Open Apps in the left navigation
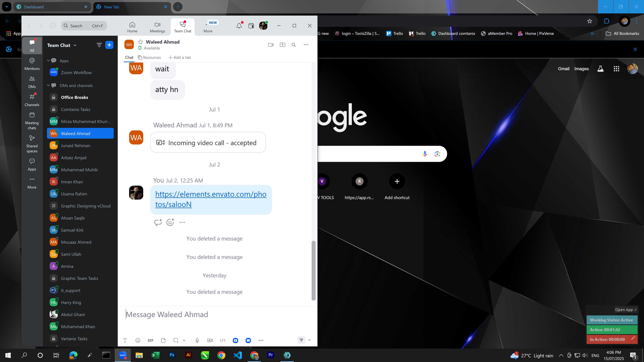 [32, 164]
